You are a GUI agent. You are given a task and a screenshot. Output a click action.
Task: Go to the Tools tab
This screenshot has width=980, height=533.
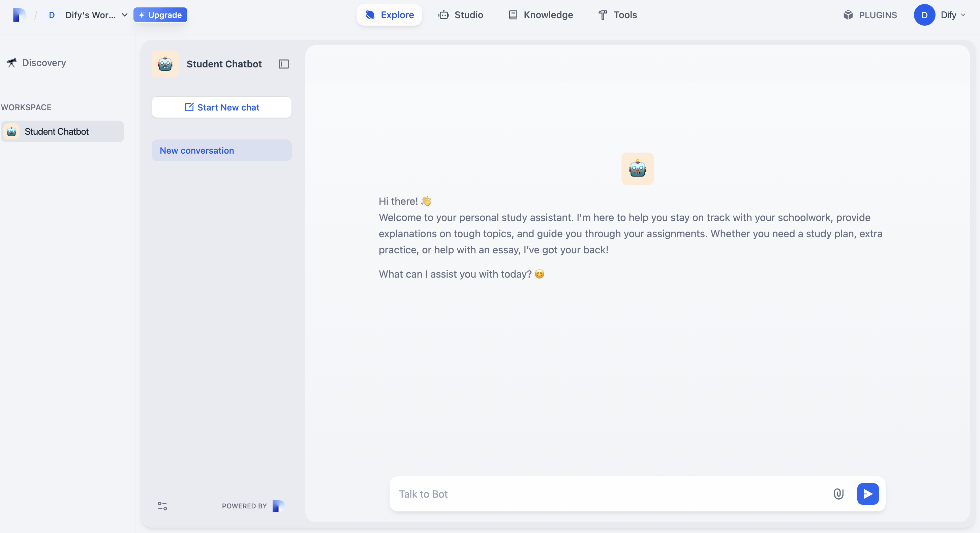click(x=617, y=15)
